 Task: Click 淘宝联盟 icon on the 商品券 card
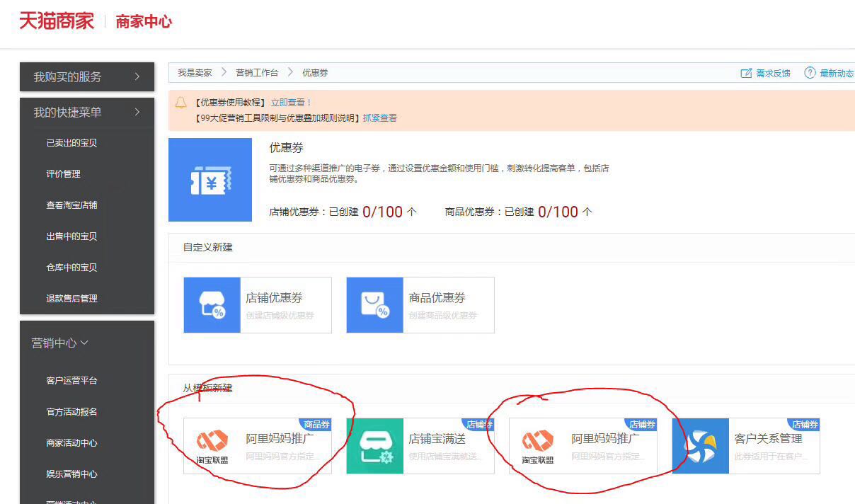(212, 446)
